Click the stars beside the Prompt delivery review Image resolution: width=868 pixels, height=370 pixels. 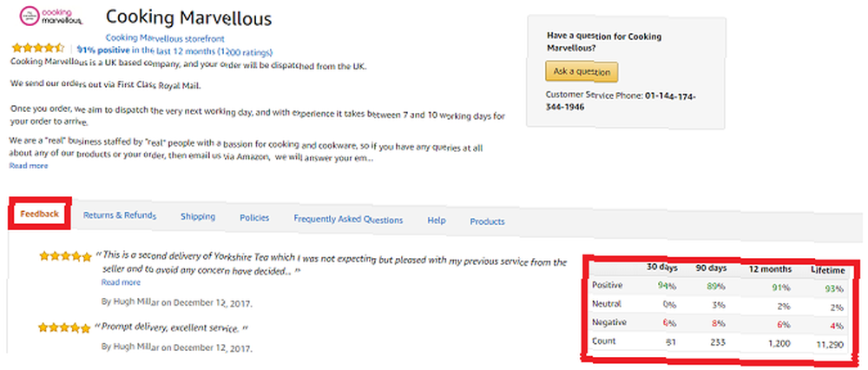coord(64,328)
